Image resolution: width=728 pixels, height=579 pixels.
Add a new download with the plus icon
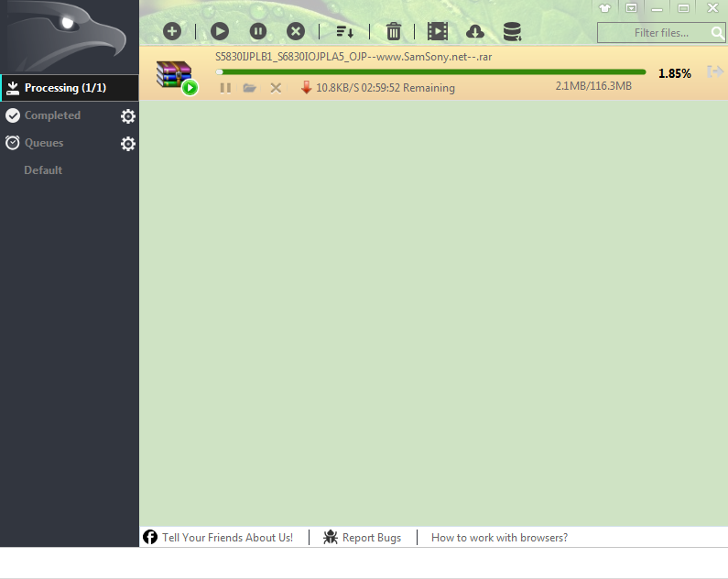[x=172, y=31]
